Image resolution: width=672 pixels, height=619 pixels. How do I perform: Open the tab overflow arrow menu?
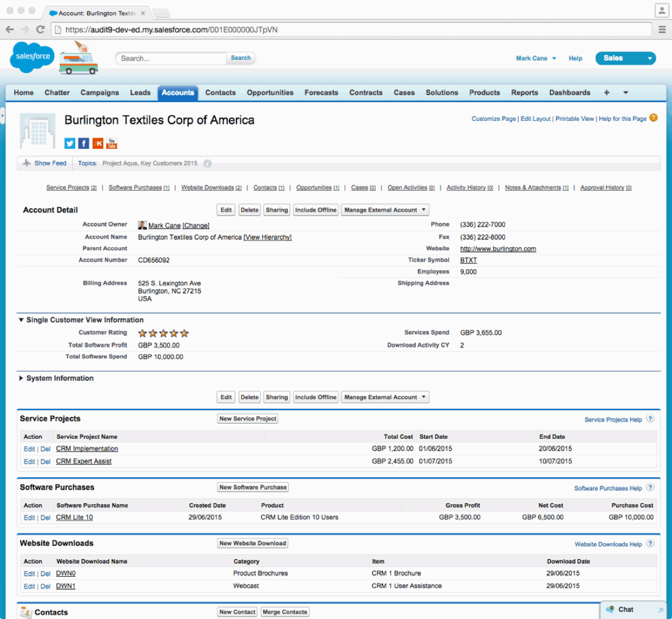tap(626, 93)
